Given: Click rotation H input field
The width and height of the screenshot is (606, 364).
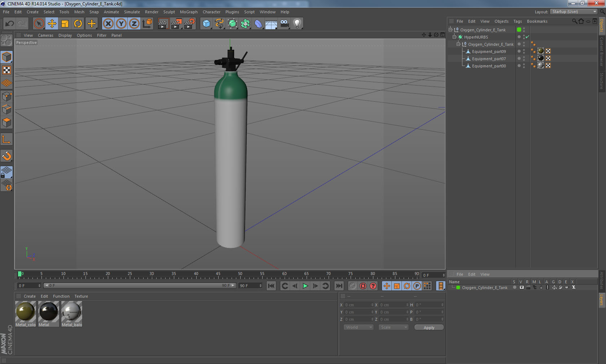Looking at the screenshot, I should click(429, 305).
